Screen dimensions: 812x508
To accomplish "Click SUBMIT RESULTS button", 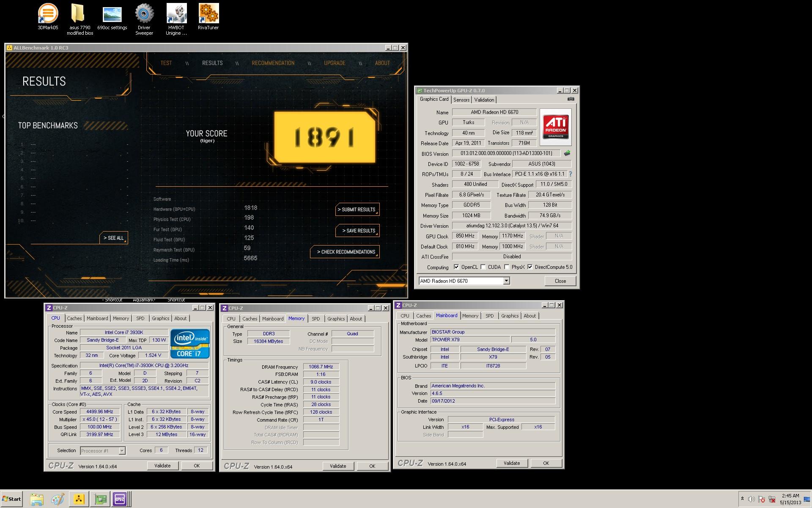I will [357, 210].
